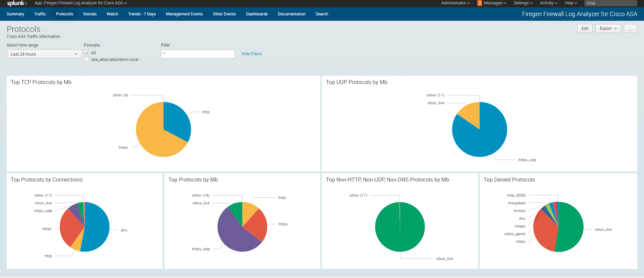Click the green xbox_live slice in Denied Protocols

(x=571, y=228)
